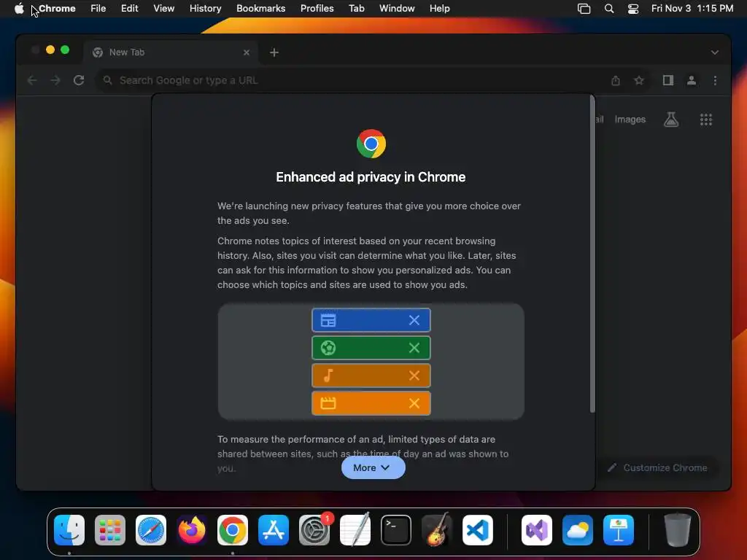Launch Safari from the dock
Screen dimensions: 747x560
coord(151,530)
